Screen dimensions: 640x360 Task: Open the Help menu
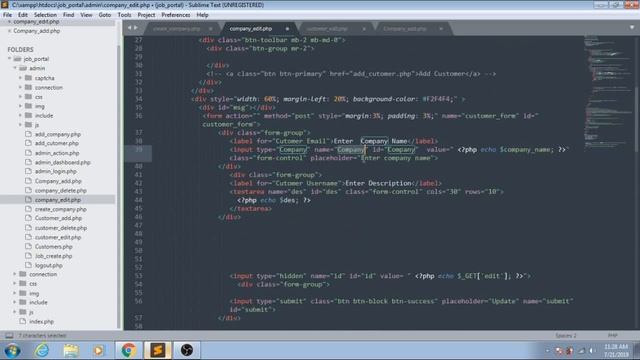click(x=202, y=15)
